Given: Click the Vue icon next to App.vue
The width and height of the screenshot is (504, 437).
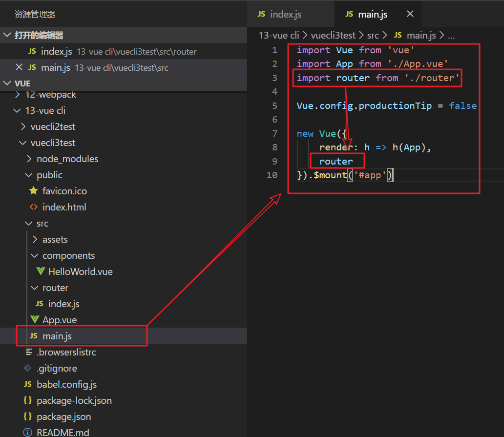Looking at the screenshot, I should 34,320.
